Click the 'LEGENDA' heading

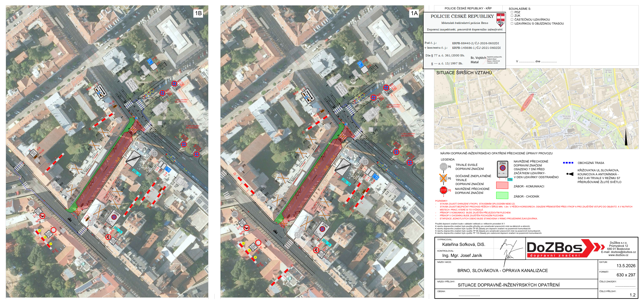click(447, 159)
